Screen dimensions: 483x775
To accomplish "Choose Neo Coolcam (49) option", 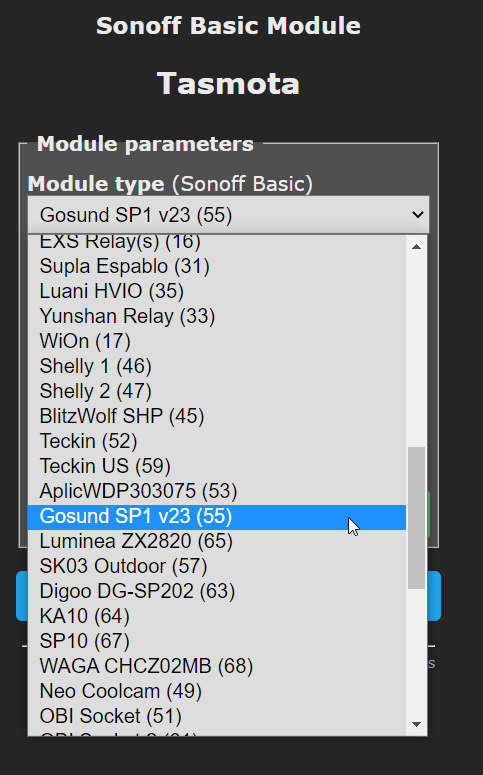I will point(217,691).
